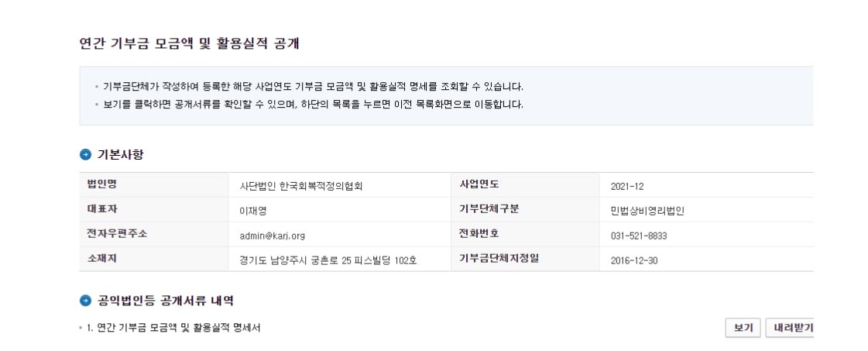Select the organization name 사단법인 한국회복적정의협회

(301, 186)
